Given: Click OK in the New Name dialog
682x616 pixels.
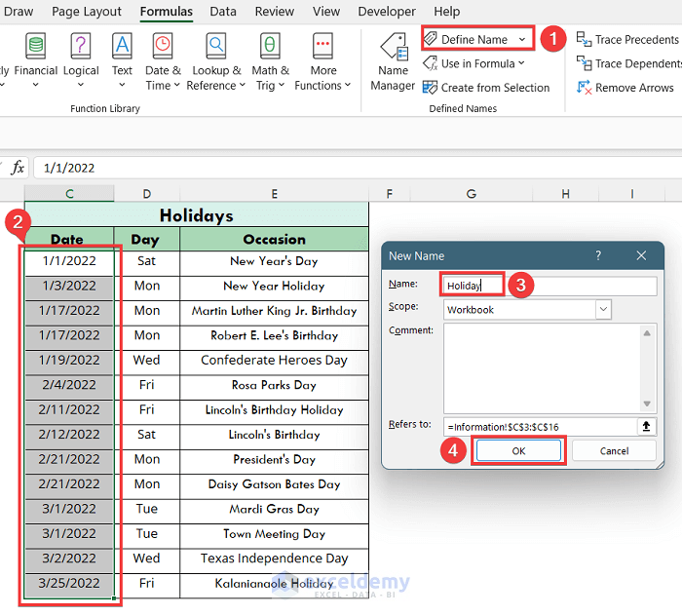Looking at the screenshot, I should (518, 450).
